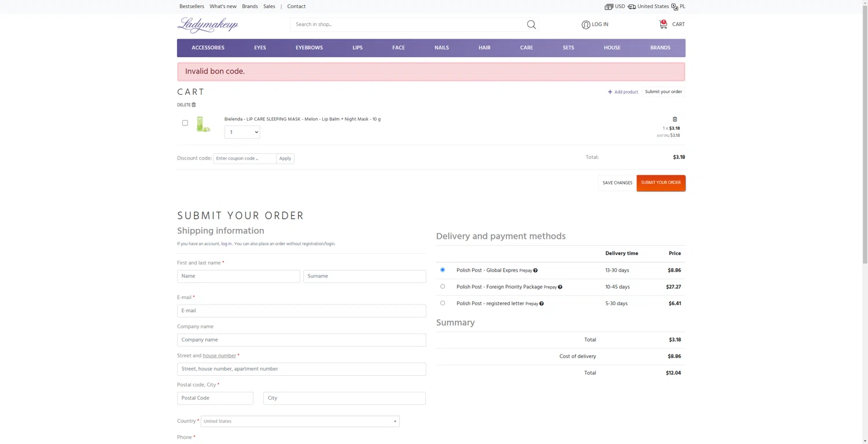Viewport: 868px width, 444px height.
Task: Click the Sales link
Action: pyautogui.click(x=269, y=6)
